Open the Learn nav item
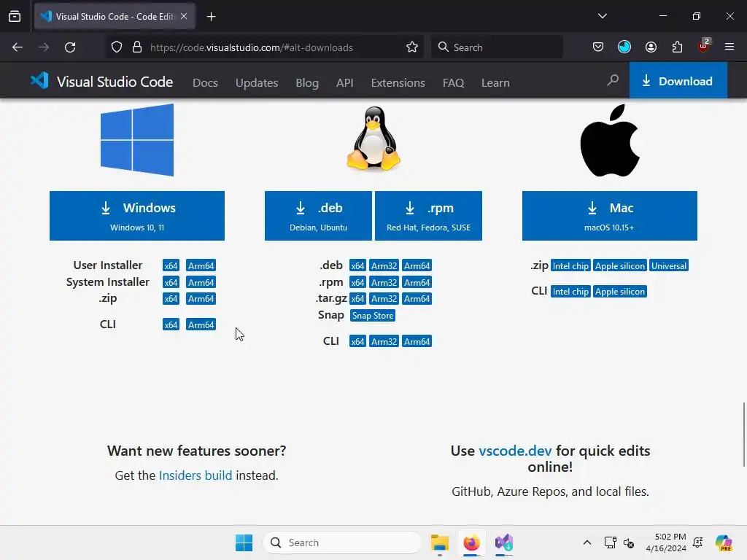 (x=495, y=83)
